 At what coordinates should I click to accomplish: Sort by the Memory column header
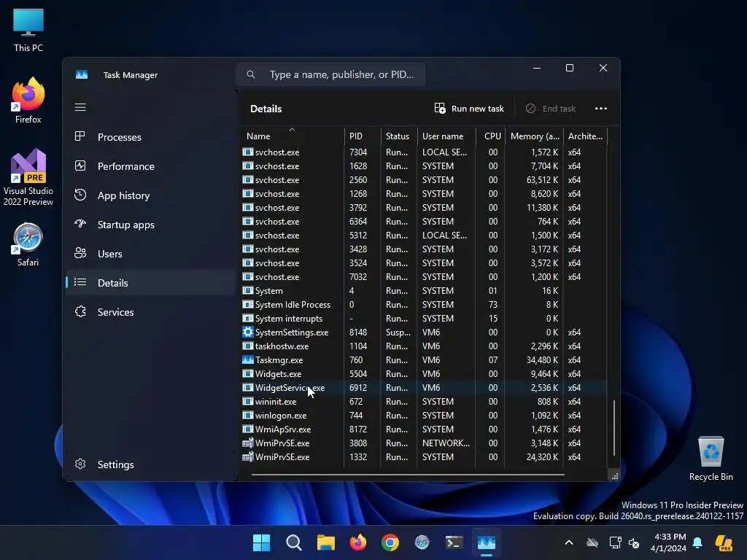click(535, 136)
